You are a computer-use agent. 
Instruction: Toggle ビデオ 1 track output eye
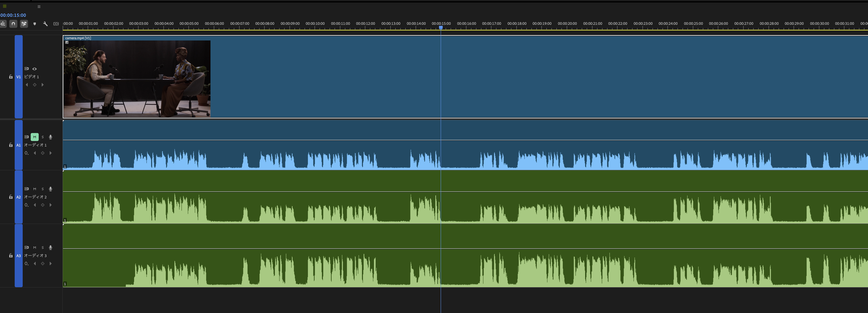[34, 69]
